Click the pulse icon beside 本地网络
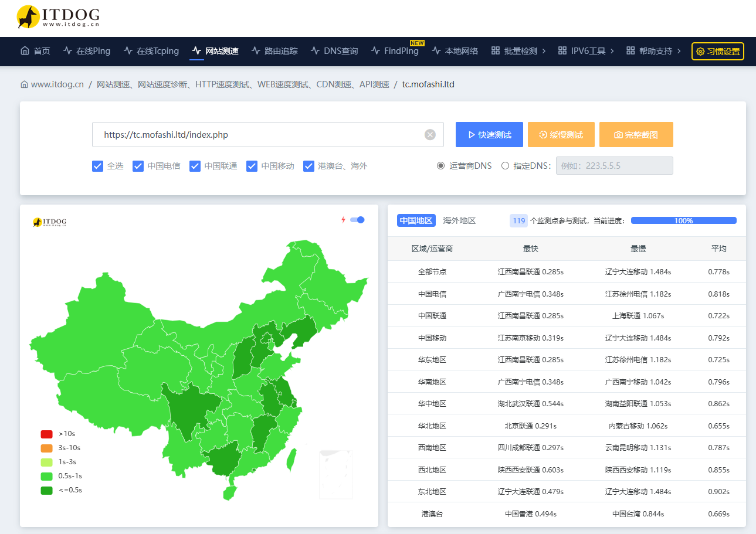This screenshot has width=756, height=534. pyautogui.click(x=436, y=51)
